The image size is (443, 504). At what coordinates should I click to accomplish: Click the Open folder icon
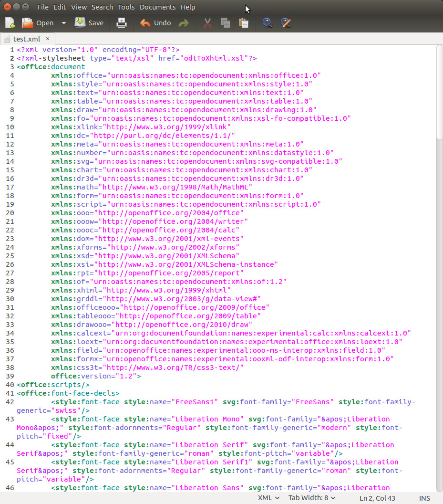(x=28, y=23)
